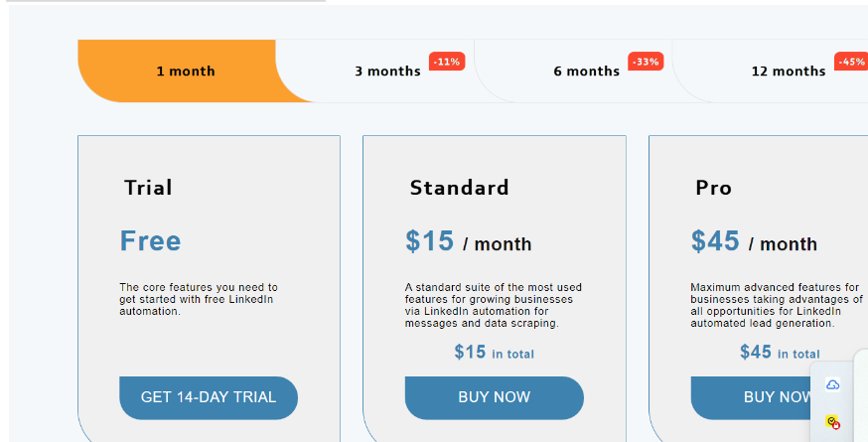Click the Pro plan heading
The width and height of the screenshot is (868, 442).
pos(713,188)
